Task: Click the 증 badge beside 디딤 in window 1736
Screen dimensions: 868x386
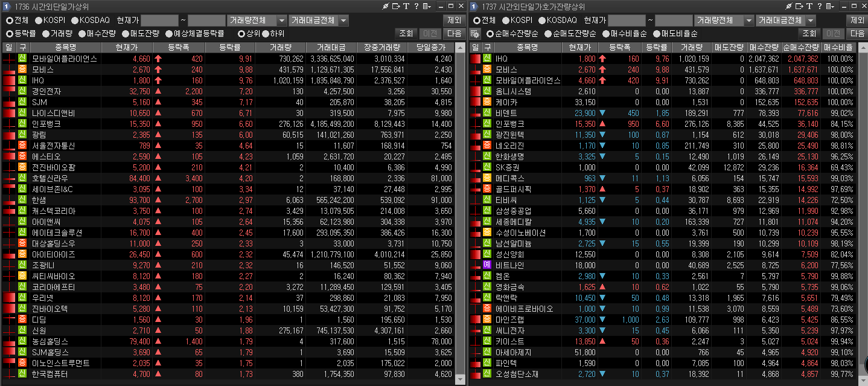Action: coord(22,320)
